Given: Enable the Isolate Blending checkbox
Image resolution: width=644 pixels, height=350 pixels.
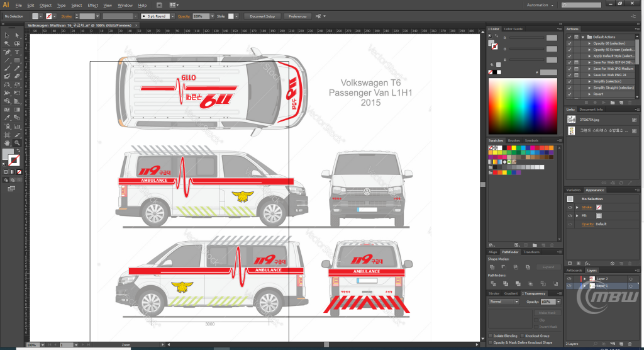Looking at the screenshot, I should pos(491,336).
